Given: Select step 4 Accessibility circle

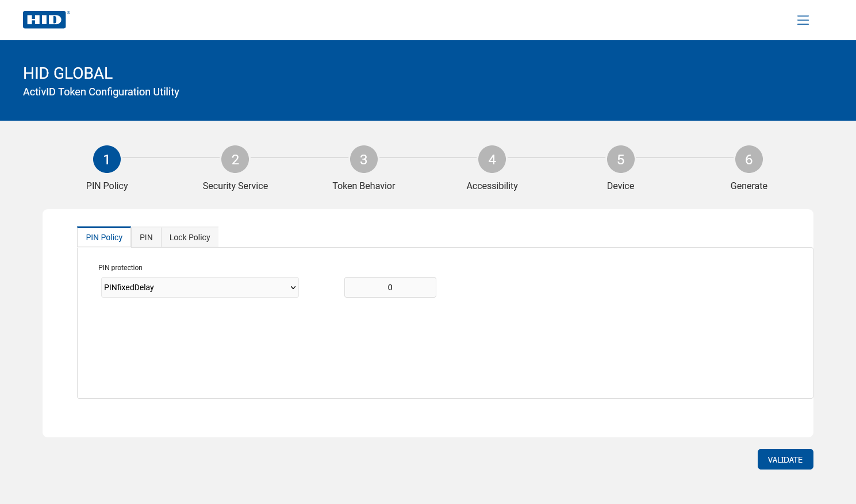Looking at the screenshot, I should click(492, 159).
